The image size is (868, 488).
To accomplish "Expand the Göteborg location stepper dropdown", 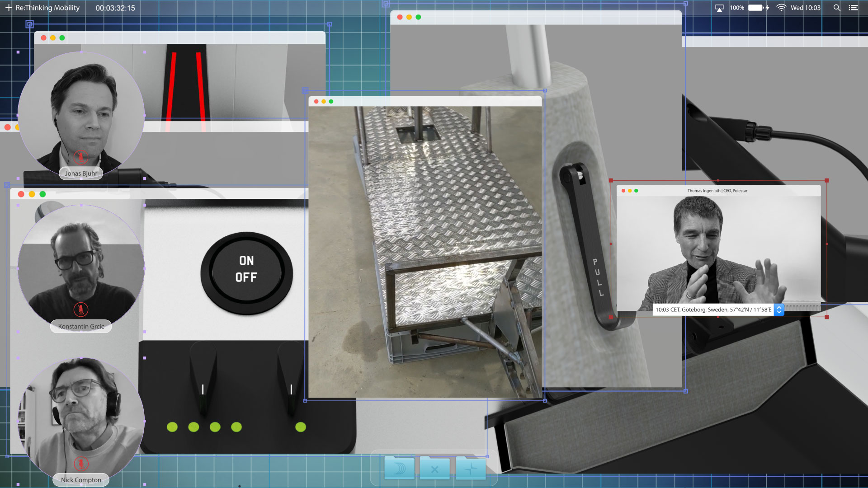I will [779, 310].
